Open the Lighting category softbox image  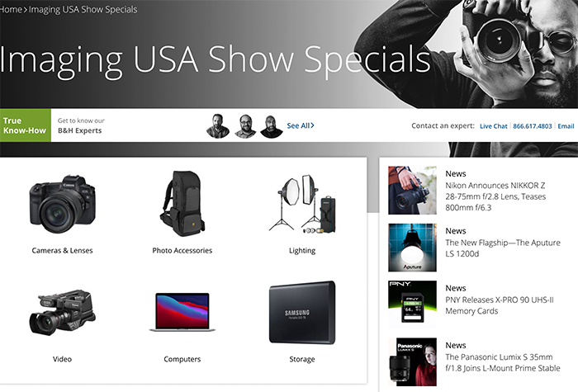click(302, 204)
